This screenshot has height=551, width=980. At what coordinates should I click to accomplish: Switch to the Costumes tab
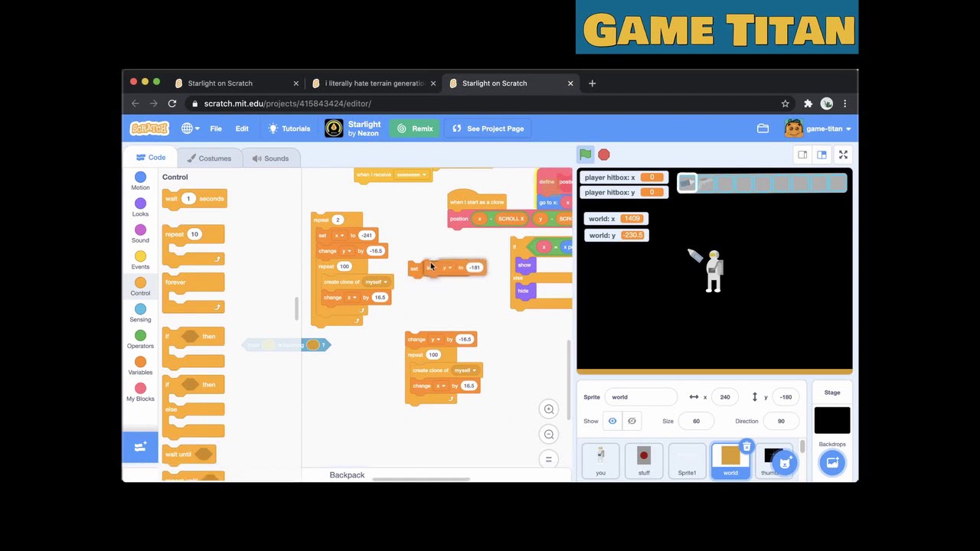click(209, 158)
